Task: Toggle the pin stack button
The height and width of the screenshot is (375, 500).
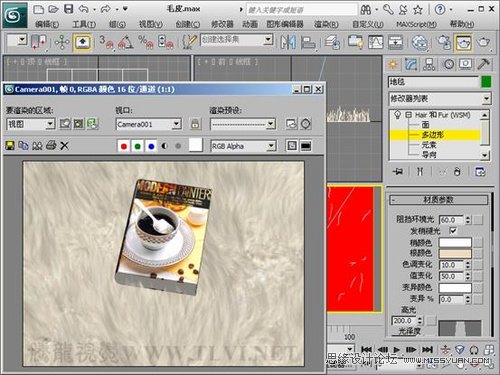Action: [x=398, y=172]
